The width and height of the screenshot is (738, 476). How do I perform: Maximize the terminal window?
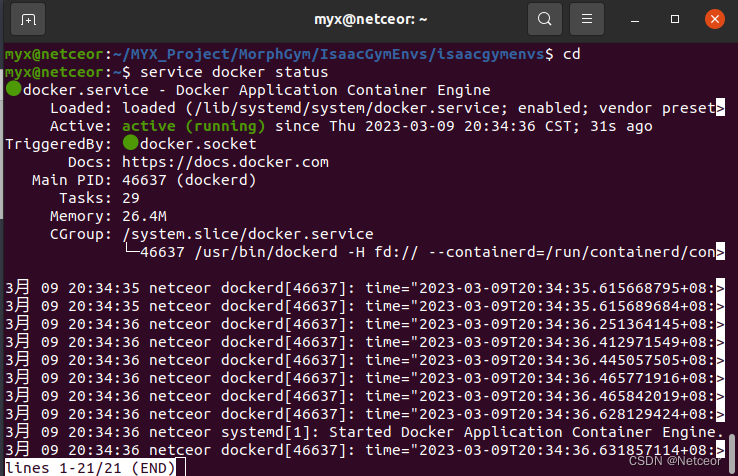click(x=675, y=18)
